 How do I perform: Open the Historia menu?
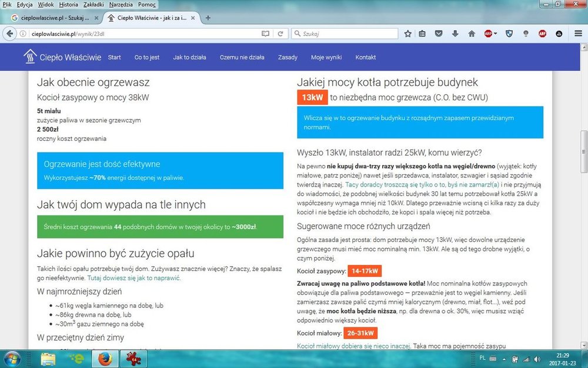69,5
